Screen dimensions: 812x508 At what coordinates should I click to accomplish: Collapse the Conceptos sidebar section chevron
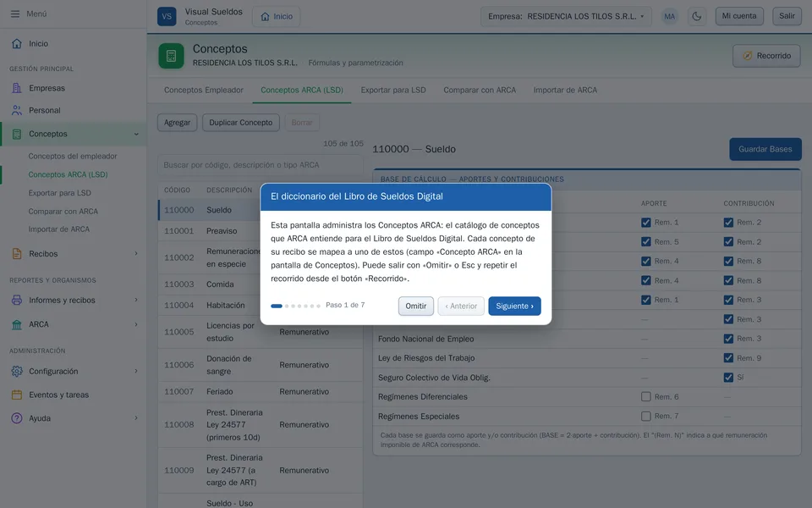136,134
